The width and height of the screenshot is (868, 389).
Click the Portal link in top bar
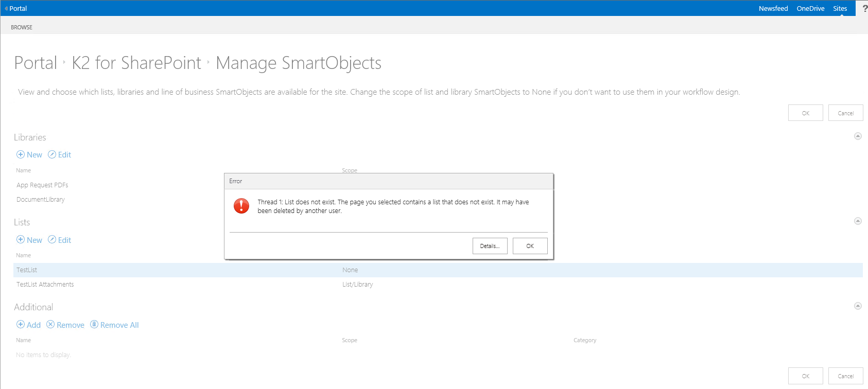[x=18, y=8]
